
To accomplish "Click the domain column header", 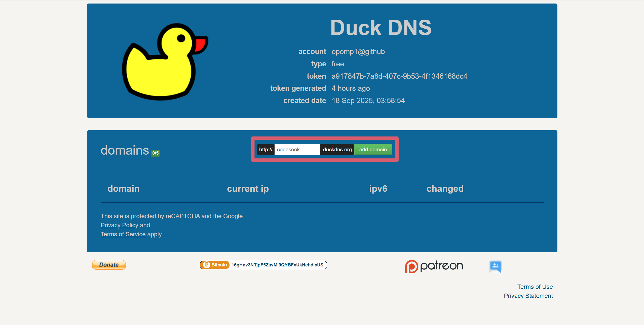I will pos(123,189).
